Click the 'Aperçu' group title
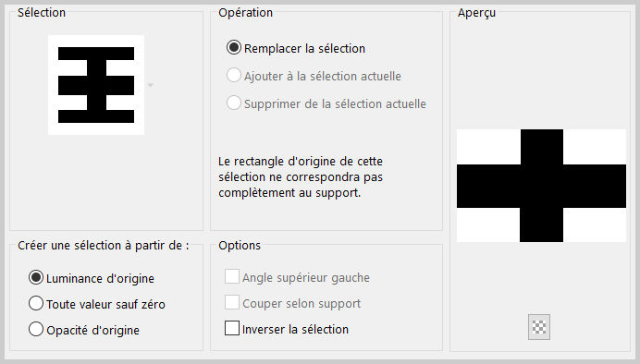Viewport: 640px width, 364px height. [476, 13]
